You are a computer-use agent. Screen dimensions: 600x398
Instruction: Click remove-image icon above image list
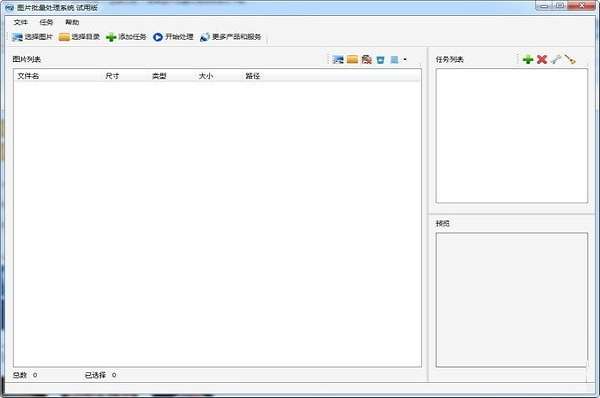[x=367, y=59]
